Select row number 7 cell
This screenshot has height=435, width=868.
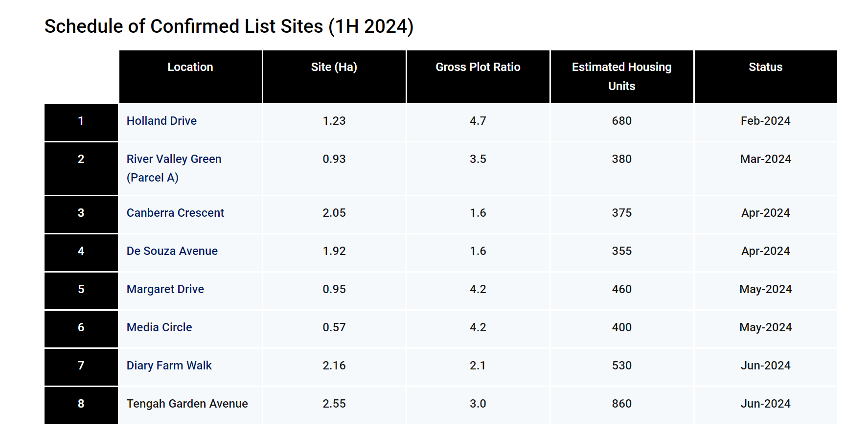(81, 367)
